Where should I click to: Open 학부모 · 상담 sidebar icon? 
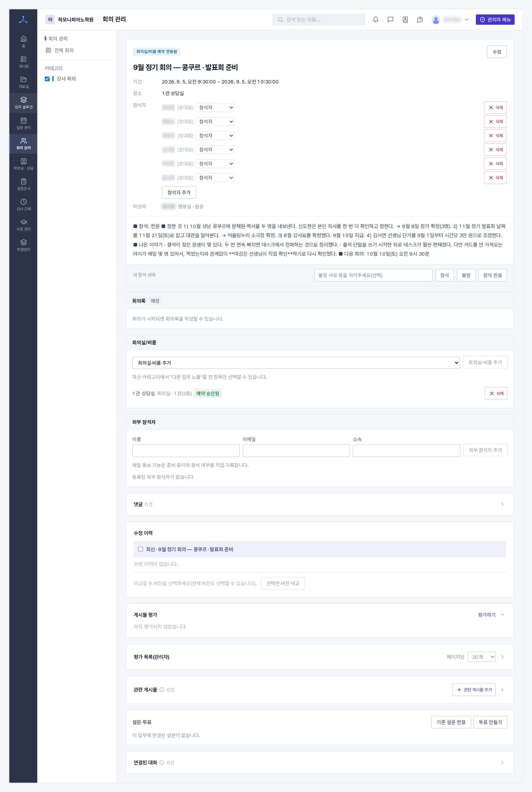[23, 164]
